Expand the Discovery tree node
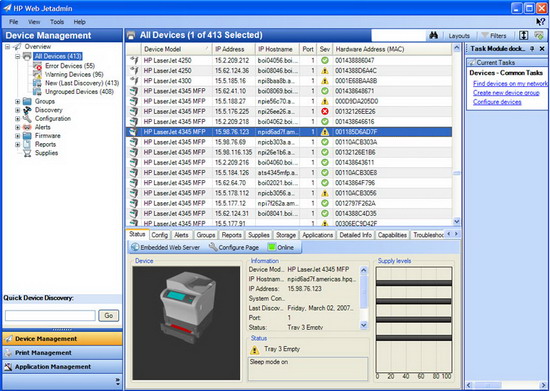 pyautogui.click(x=18, y=110)
